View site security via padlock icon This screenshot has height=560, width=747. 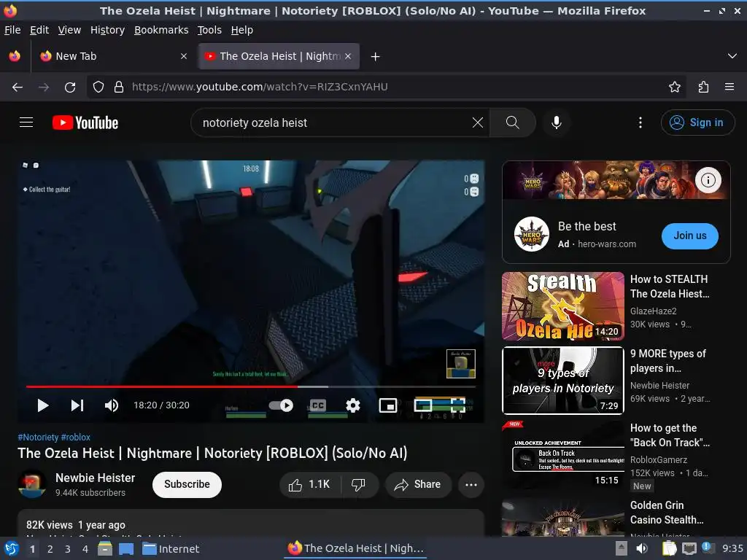(x=119, y=87)
